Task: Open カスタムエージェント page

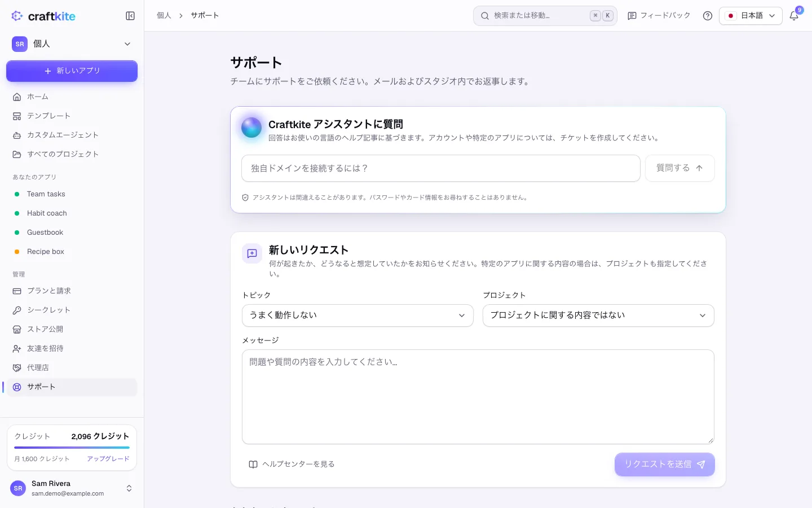Action: point(72,135)
